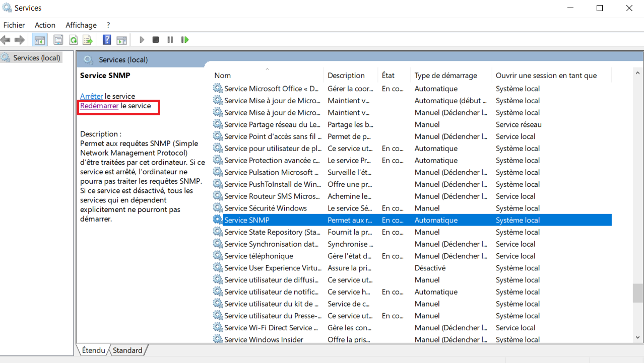644x363 pixels.
Task: Open the Affichage menu
Action: point(81,25)
